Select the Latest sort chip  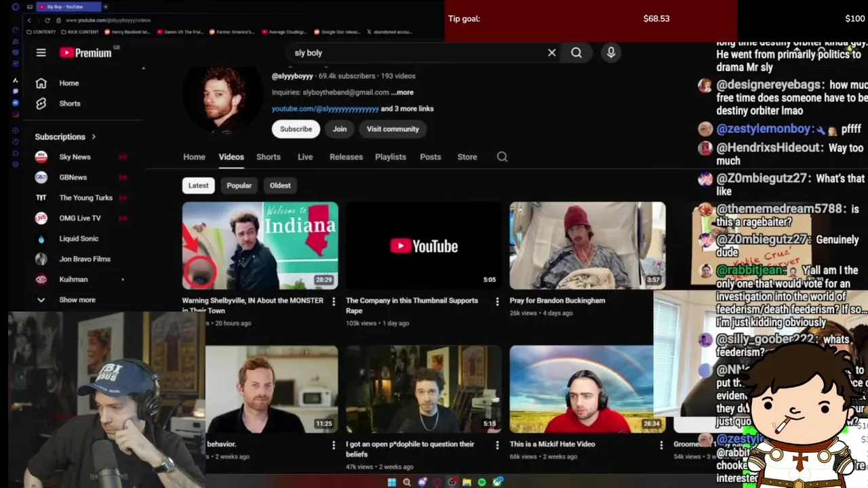pyautogui.click(x=199, y=185)
